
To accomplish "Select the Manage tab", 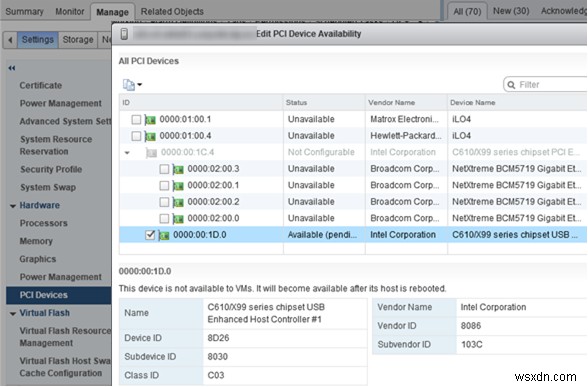I will click(112, 12).
